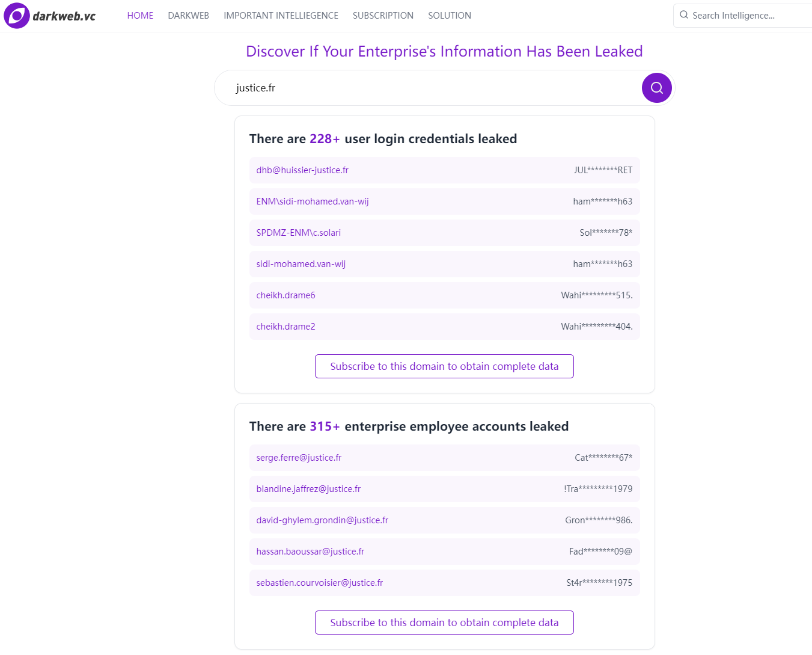This screenshot has height=655, width=812.
Task: Subscribe button under enterprise employee accounts
Action: 444,623
